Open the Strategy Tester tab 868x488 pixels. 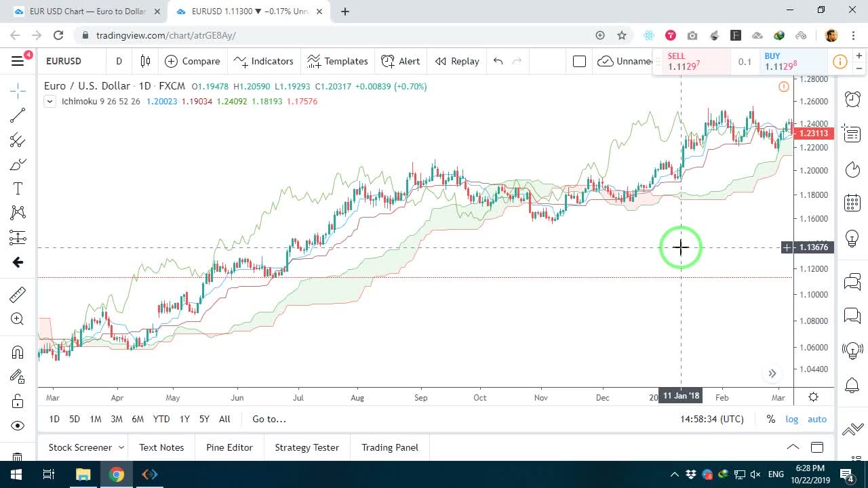pyautogui.click(x=307, y=447)
